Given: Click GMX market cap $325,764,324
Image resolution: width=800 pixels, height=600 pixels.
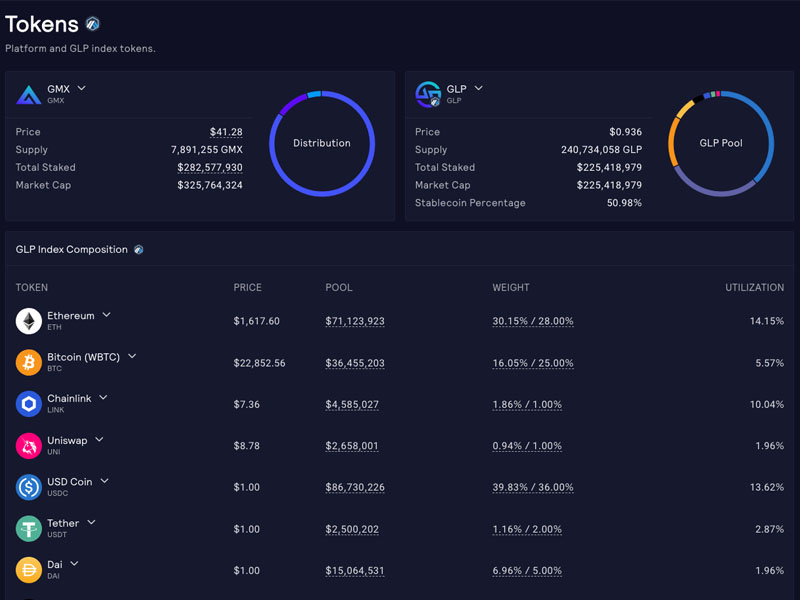Looking at the screenshot, I should pyautogui.click(x=210, y=185).
